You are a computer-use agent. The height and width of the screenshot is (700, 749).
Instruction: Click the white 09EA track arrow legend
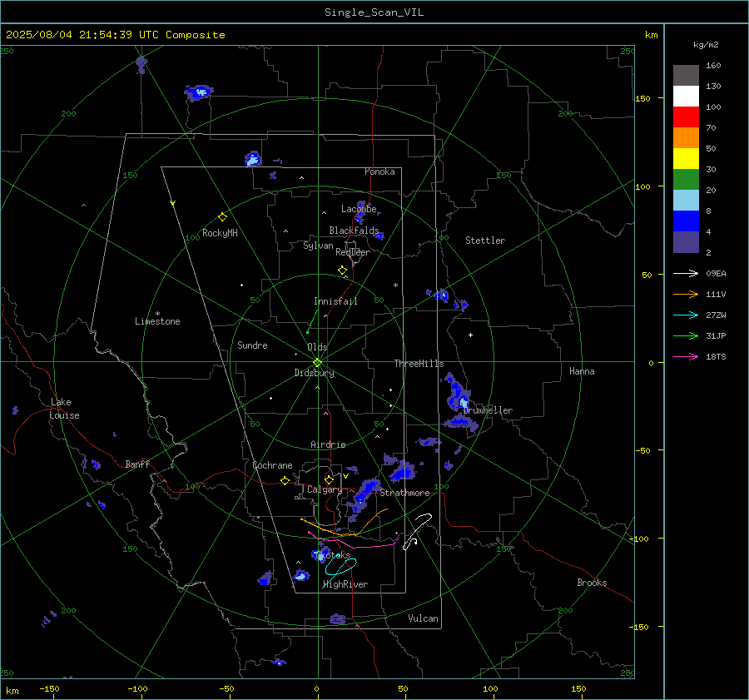686,273
